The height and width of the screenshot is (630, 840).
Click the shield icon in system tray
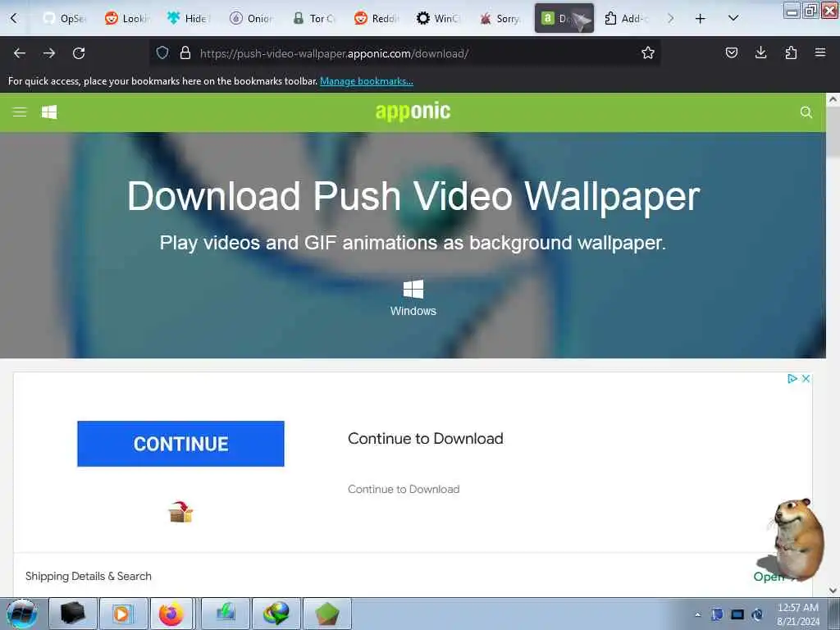pos(717,614)
